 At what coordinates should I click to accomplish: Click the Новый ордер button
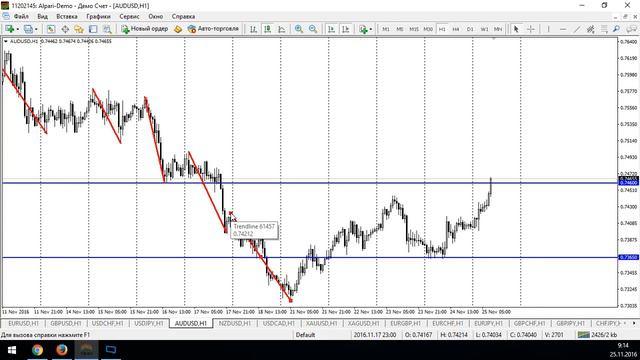click(145, 29)
